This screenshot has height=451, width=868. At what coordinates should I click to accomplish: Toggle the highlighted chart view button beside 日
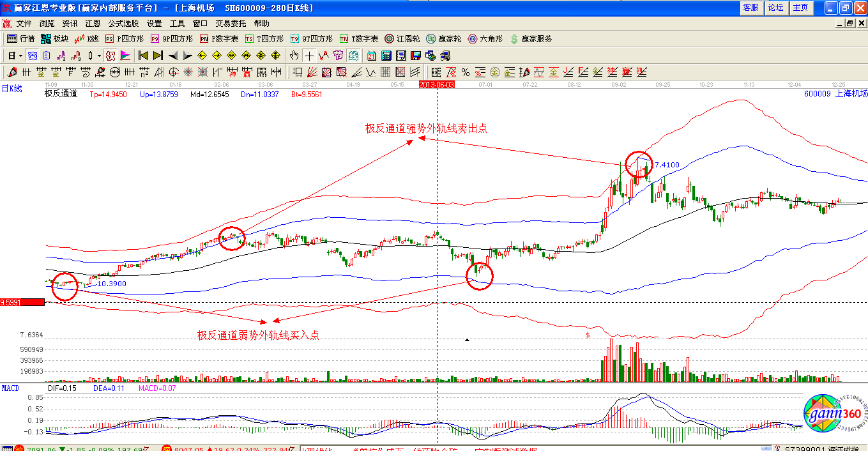point(32,56)
